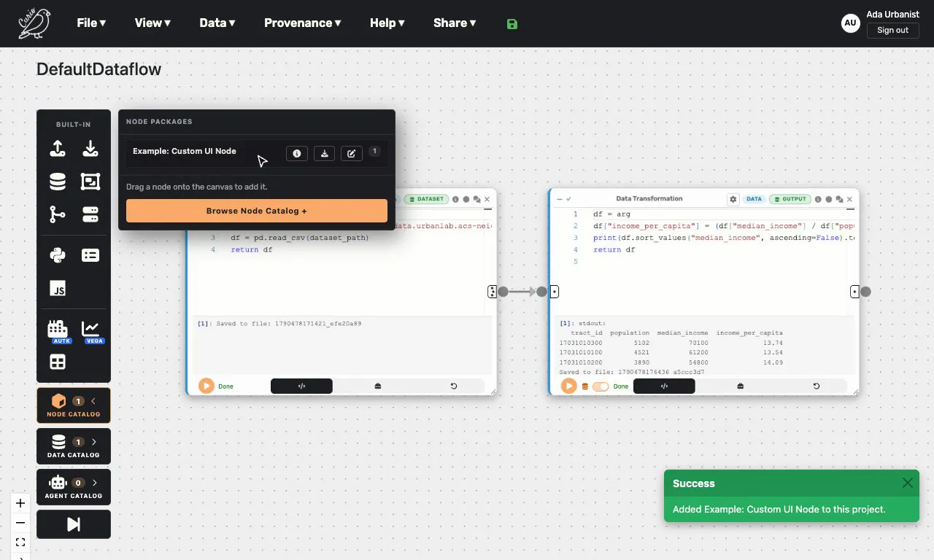The width and height of the screenshot is (934, 560).
Task: Pick the table grid node icon
Action: pyautogui.click(x=58, y=362)
